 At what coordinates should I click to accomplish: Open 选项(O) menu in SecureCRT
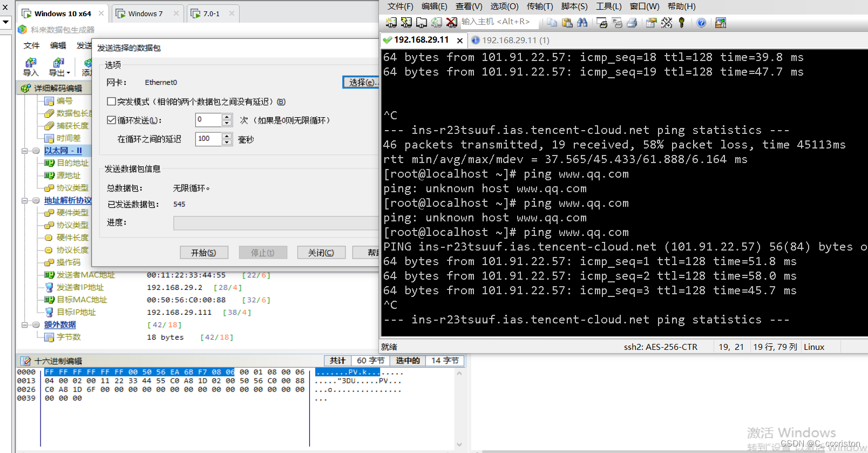[504, 6]
